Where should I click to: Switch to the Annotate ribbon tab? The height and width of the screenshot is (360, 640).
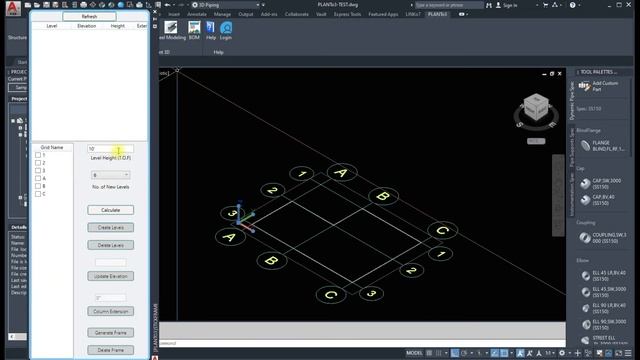pyautogui.click(x=197, y=14)
